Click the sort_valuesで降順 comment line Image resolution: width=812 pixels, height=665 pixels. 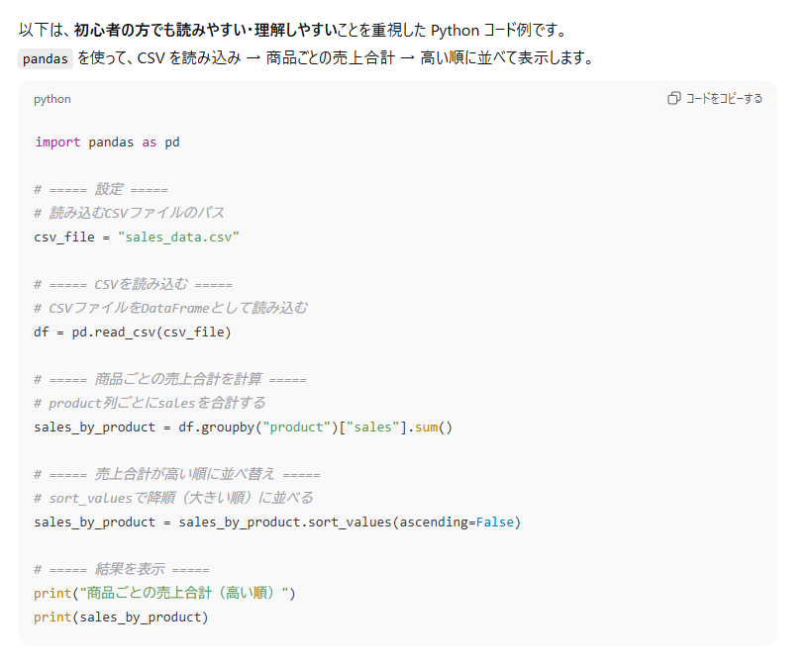[173, 498]
